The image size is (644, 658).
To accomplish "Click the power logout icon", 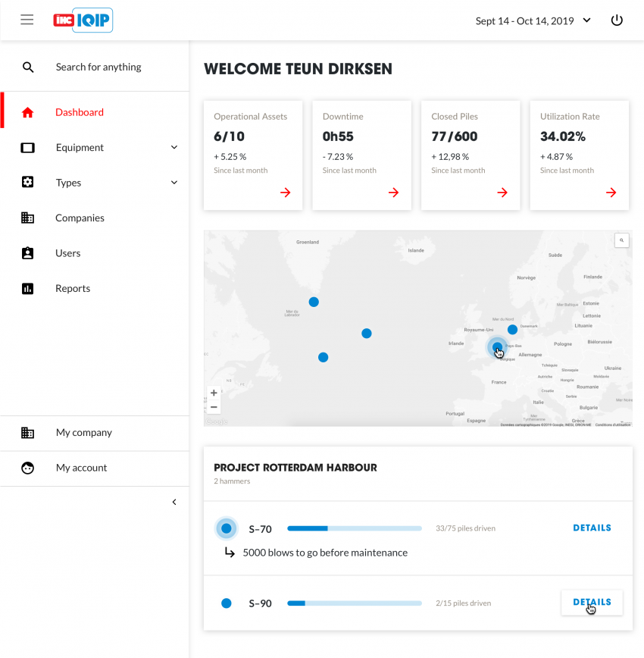I will coord(617,20).
